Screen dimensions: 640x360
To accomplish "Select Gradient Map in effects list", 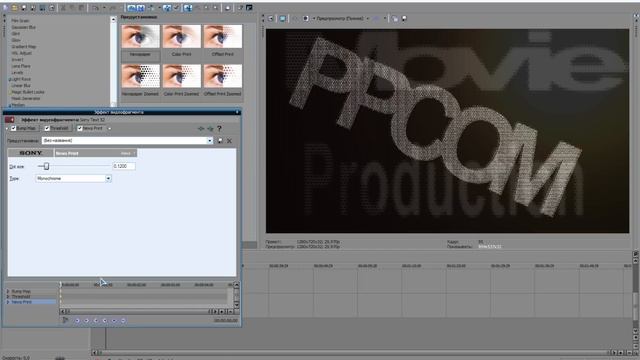I will point(24,47).
